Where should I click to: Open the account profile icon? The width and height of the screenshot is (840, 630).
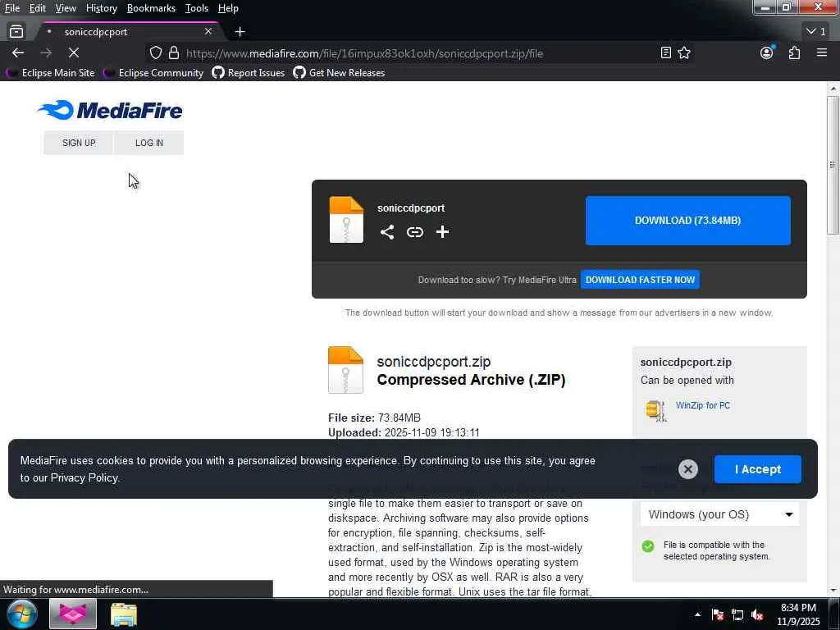pyautogui.click(x=767, y=52)
